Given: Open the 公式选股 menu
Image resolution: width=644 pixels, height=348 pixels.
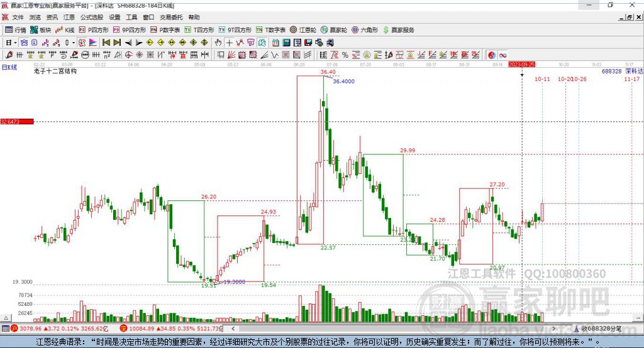Looking at the screenshot, I should 92,17.
